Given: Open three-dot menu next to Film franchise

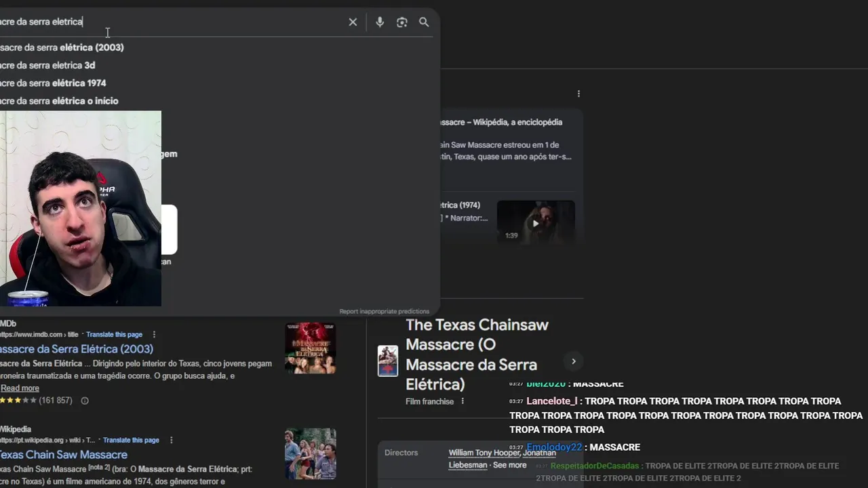Looking at the screenshot, I should click(x=462, y=401).
